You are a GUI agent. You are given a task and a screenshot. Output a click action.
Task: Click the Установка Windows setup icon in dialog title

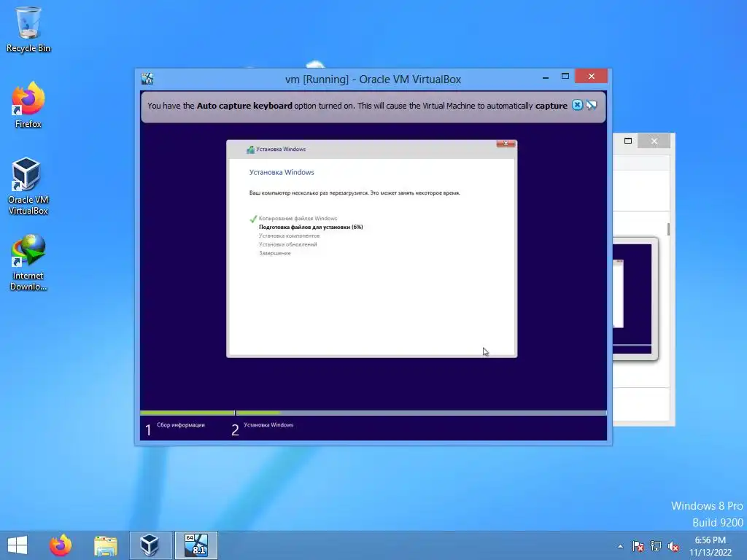250,149
